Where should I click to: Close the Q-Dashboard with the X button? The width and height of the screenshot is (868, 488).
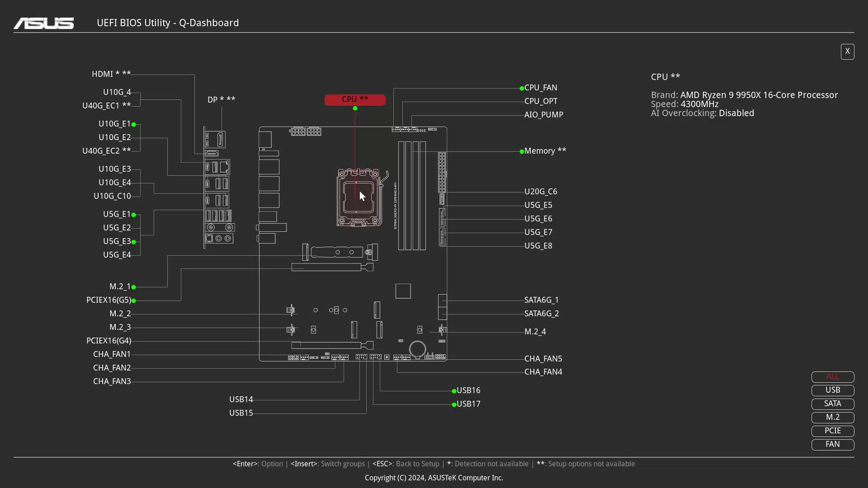[847, 52]
